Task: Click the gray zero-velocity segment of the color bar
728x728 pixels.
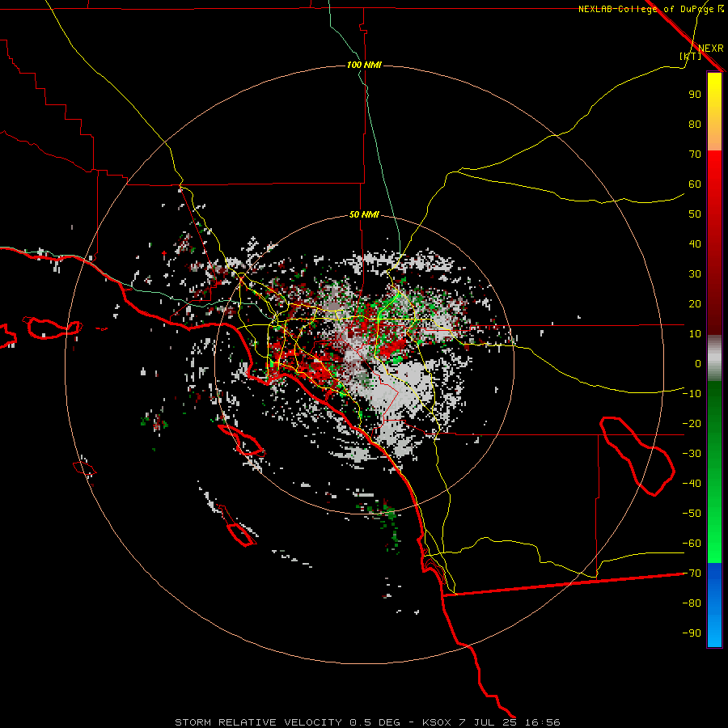Action: [x=714, y=358]
